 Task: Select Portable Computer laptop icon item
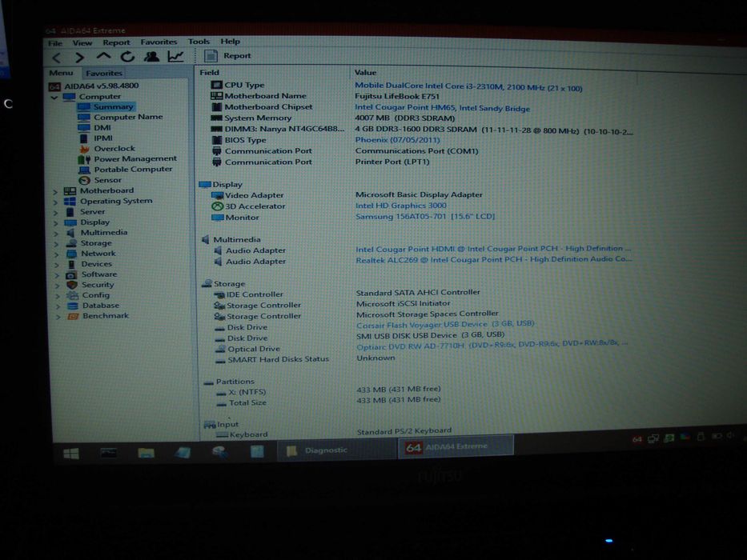pyautogui.click(x=84, y=170)
